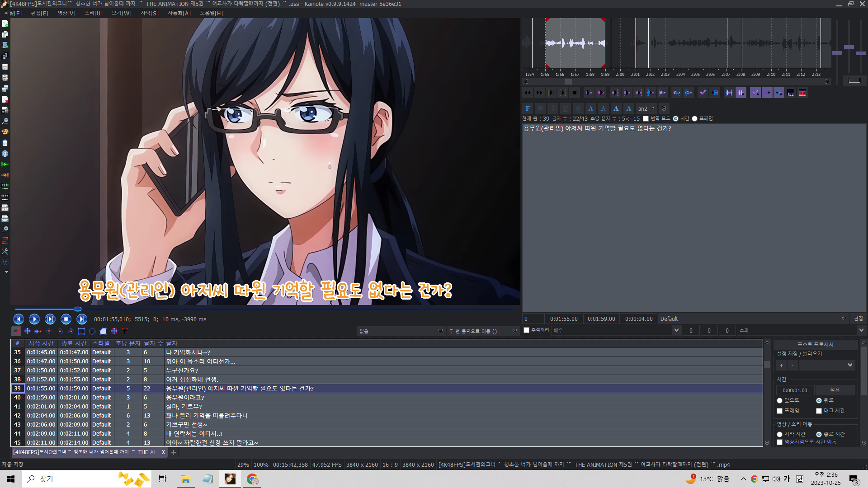This screenshot has width=868, height=488.
Task: Click the down-chevrons button beside an2
Action: coord(664,108)
